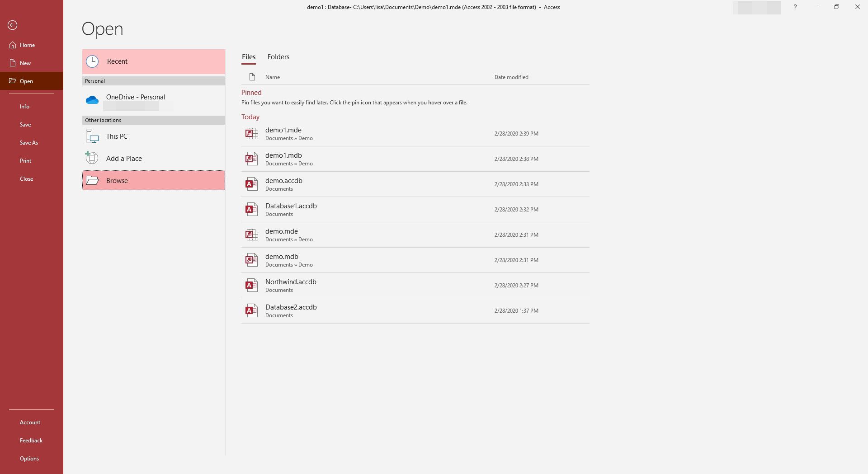Select Save in the backstage menu
The width and height of the screenshot is (868, 474).
tap(32, 125)
